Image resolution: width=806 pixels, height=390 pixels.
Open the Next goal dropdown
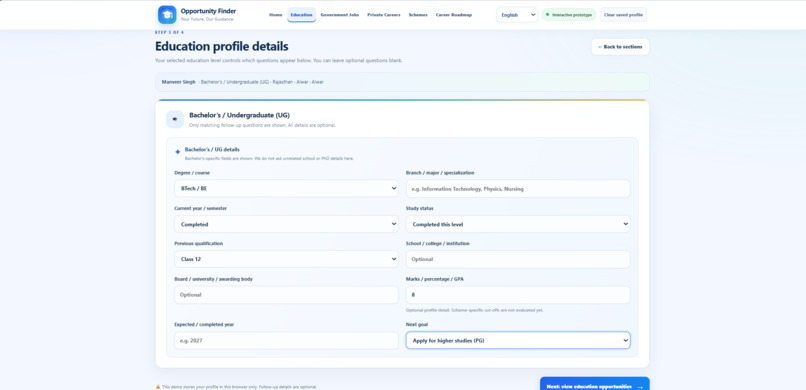[x=518, y=341]
